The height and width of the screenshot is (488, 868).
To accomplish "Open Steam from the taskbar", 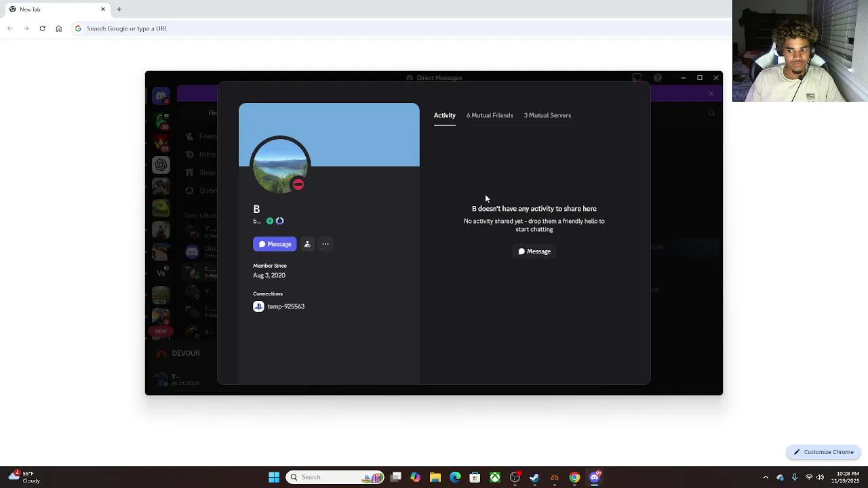I will click(x=534, y=477).
